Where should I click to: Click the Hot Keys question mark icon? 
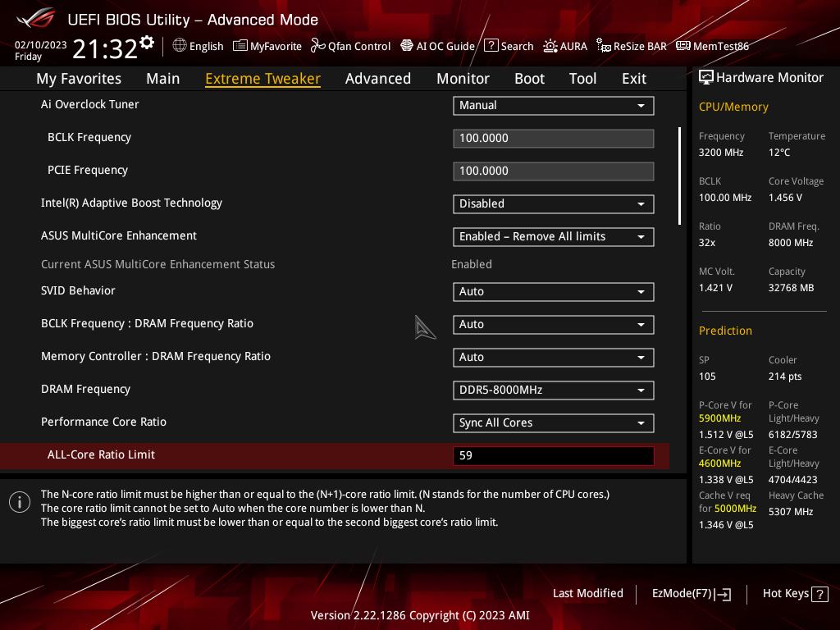point(819,594)
